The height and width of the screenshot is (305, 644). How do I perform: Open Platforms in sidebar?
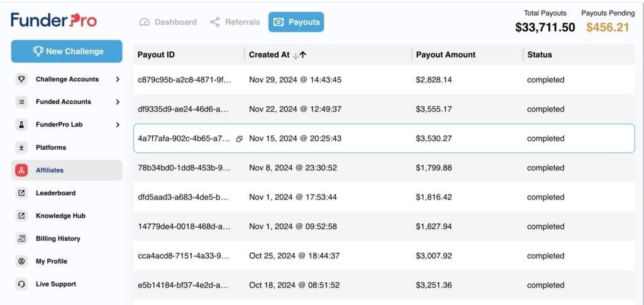coord(67,147)
